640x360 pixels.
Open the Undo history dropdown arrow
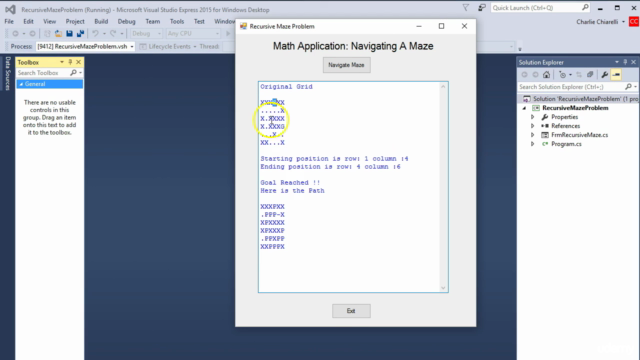(104, 33)
